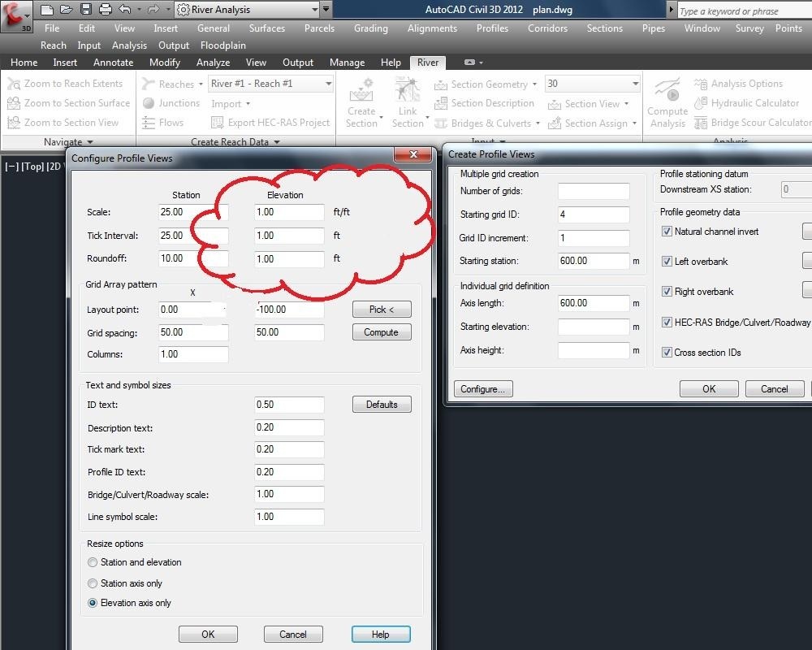Select the Zoom to Section Surface tool
Viewport: 812px width, 650px height.
coord(13,103)
